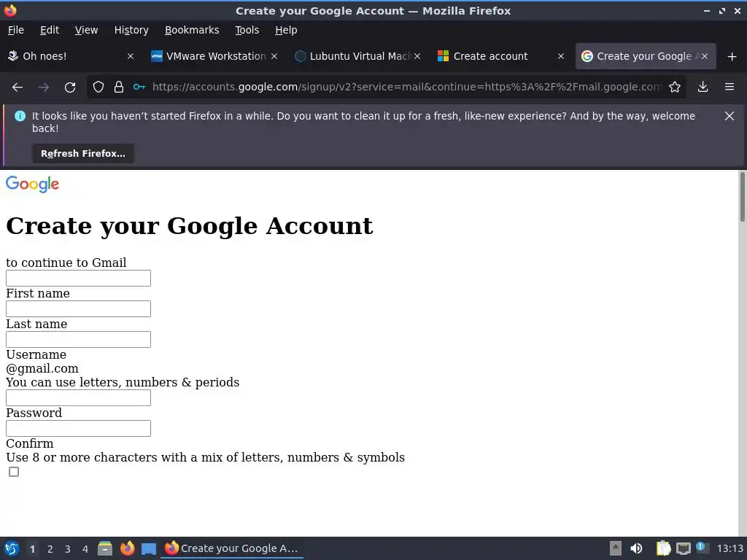Open the volume control in the system tray

(x=636, y=548)
